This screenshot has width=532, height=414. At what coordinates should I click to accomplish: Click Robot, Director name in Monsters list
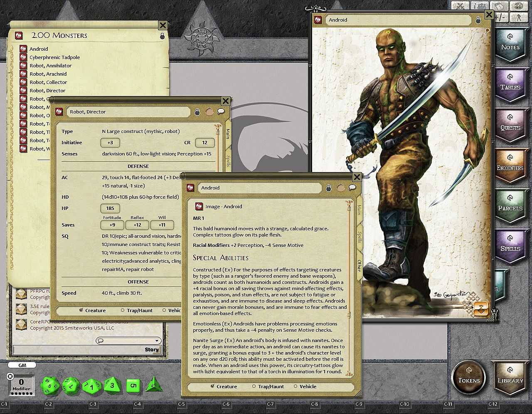point(47,91)
